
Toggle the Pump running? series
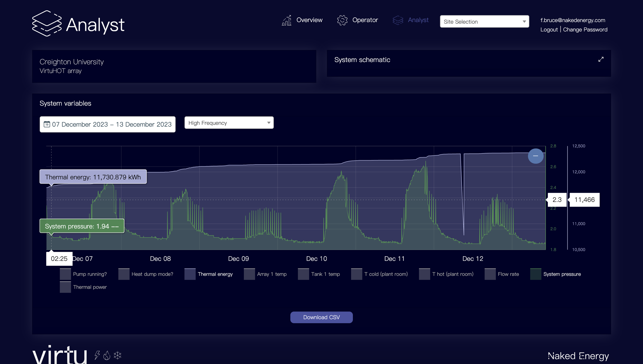coord(83,274)
